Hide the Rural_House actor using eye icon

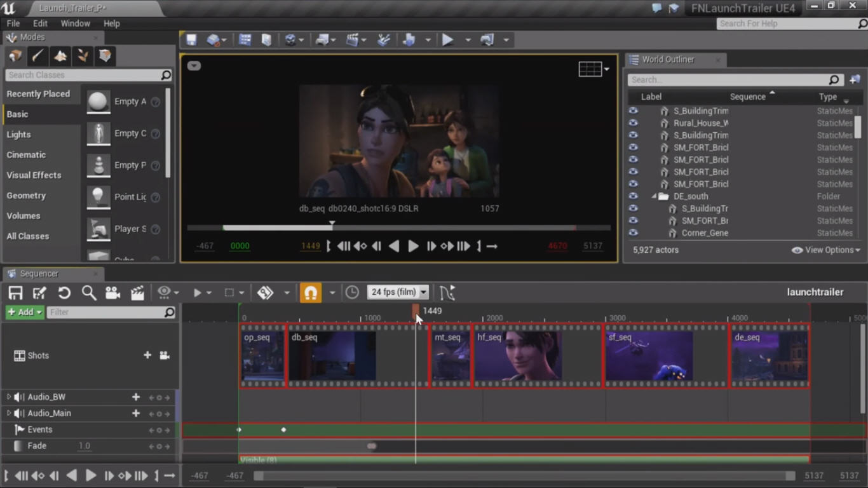pyautogui.click(x=633, y=123)
